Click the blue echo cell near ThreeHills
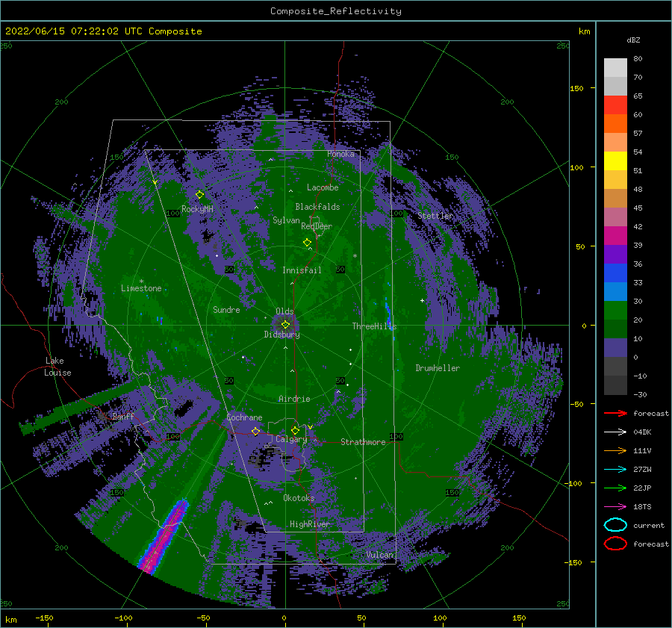Viewport: 672px width, 628px height. pos(388,314)
